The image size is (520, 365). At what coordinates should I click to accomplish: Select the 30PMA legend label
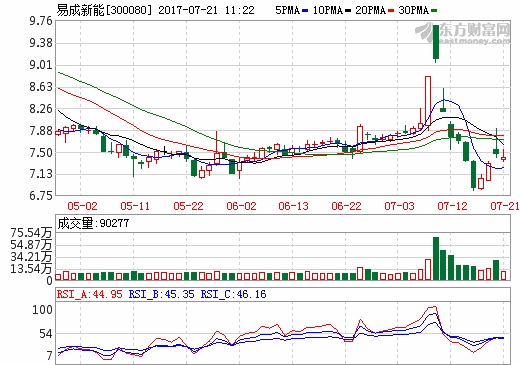click(x=413, y=10)
